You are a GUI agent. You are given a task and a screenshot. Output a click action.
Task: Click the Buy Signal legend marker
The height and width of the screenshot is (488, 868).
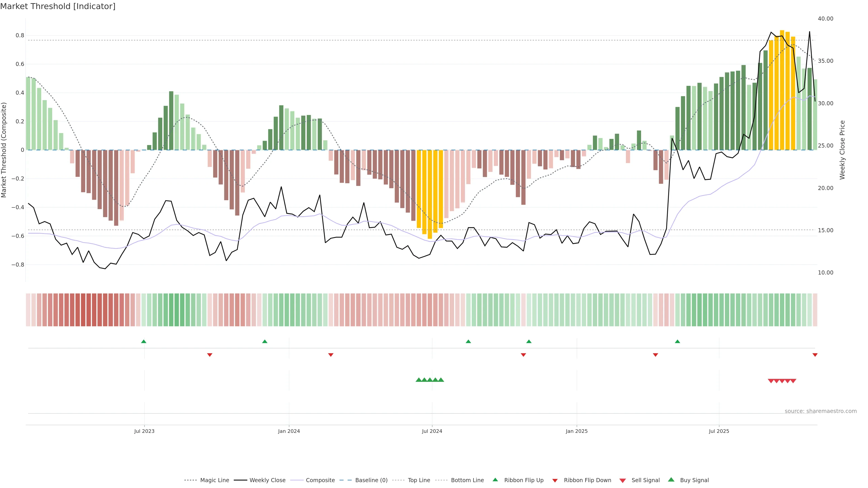coord(671,480)
